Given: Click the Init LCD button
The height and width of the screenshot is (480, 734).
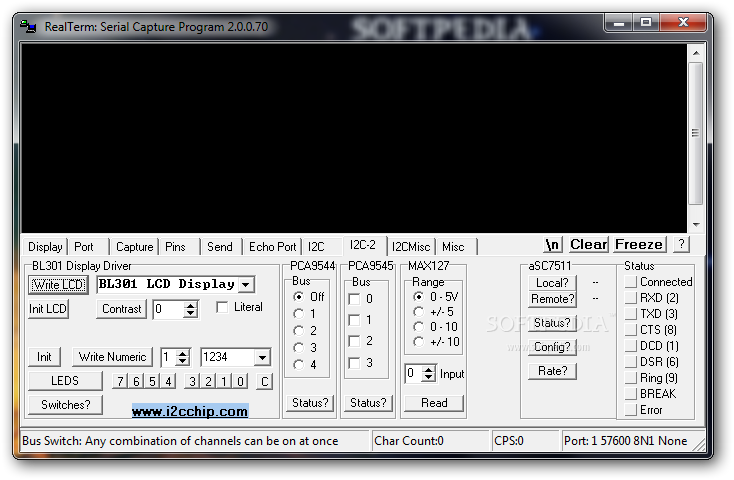Looking at the screenshot, I should click(x=48, y=309).
